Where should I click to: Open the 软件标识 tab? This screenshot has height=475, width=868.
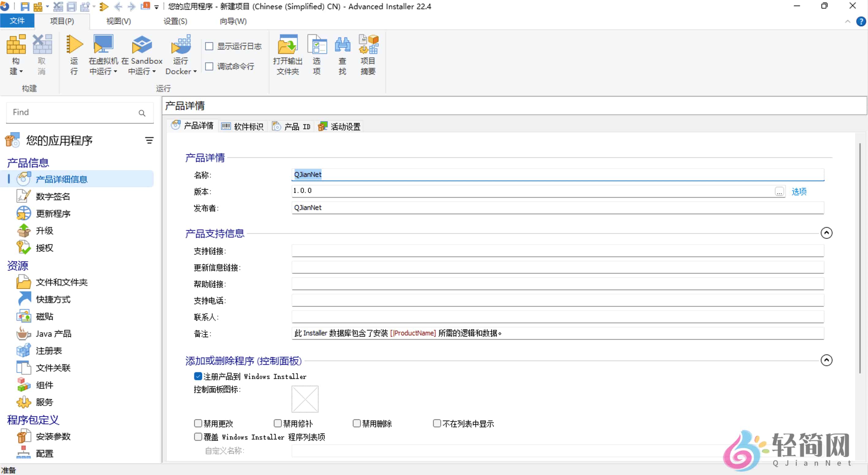pyautogui.click(x=243, y=126)
